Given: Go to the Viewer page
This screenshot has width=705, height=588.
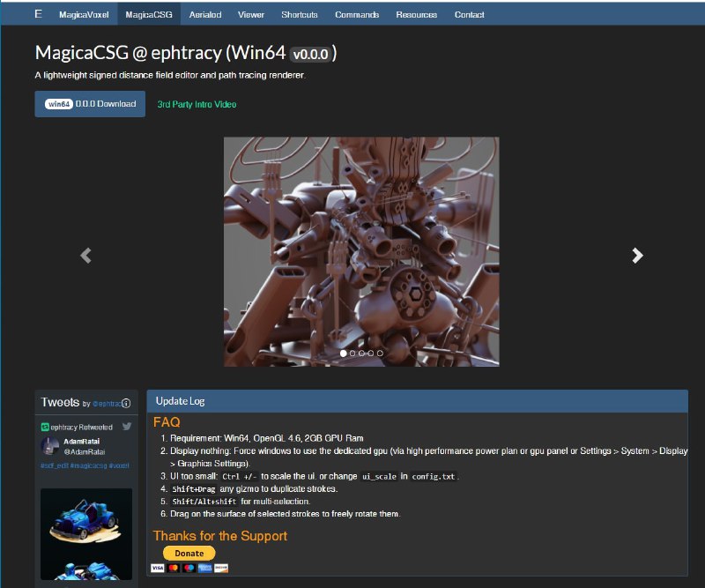Looking at the screenshot, I should (x=251, y=14).
